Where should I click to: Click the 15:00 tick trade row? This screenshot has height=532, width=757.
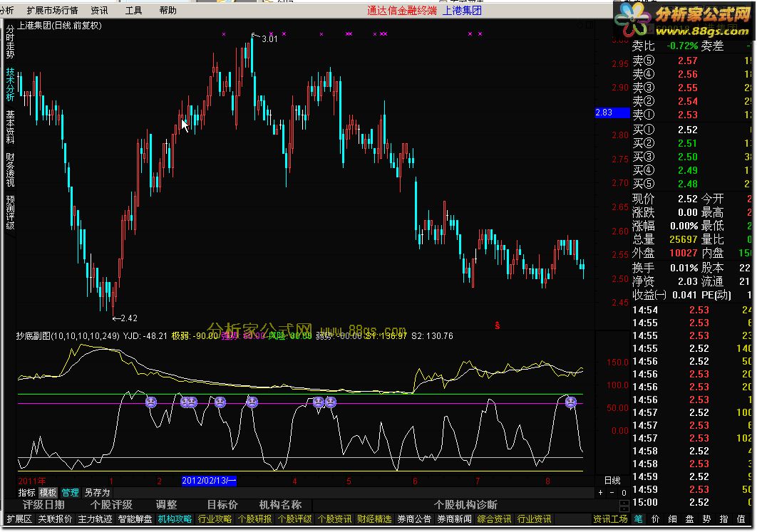tap(692, 502)
